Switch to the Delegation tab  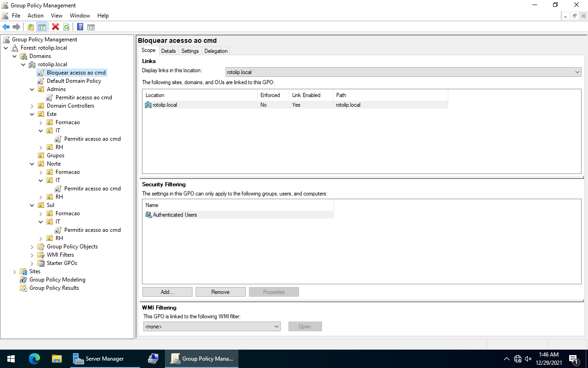pyautogui.click(x=216, y=51)
